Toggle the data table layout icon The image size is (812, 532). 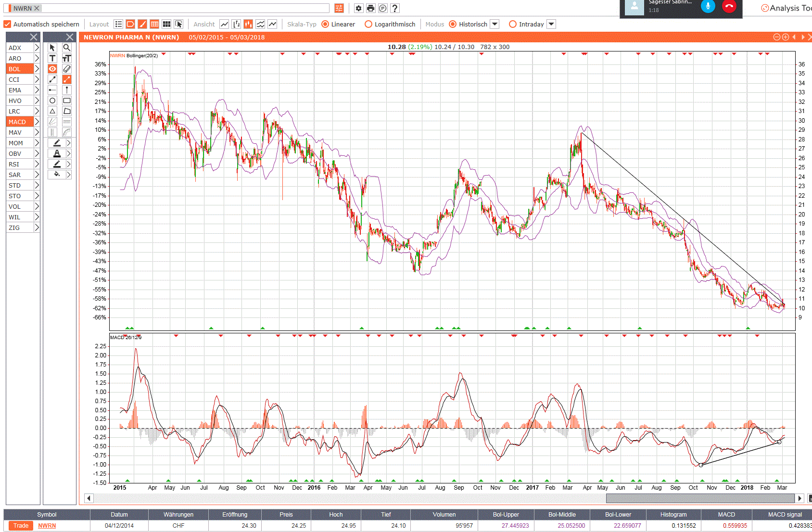(x=154, y=24)
